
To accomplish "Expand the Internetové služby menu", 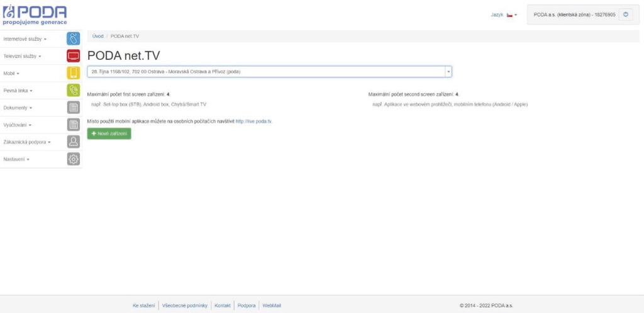I will [x=25, y=39].
